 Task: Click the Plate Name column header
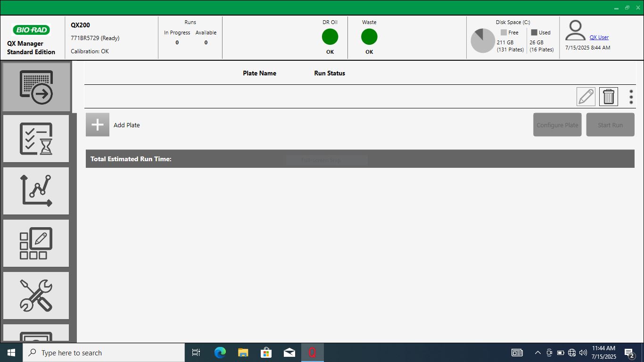click(259, 73)
